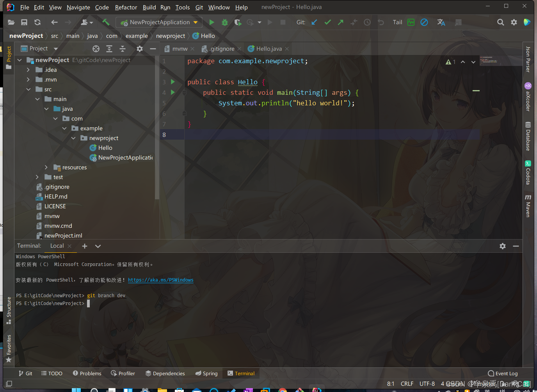Open Search Everywhere magnifier icon
The height and width of the screenshot is (392, 537).
pyautogui.click(x=501, y=22)
